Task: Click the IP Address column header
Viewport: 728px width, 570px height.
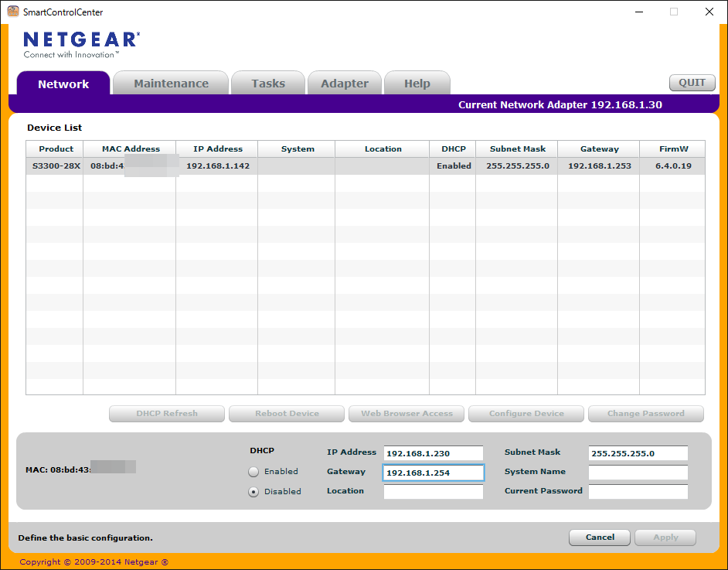Action: click(x=218, y=149)
